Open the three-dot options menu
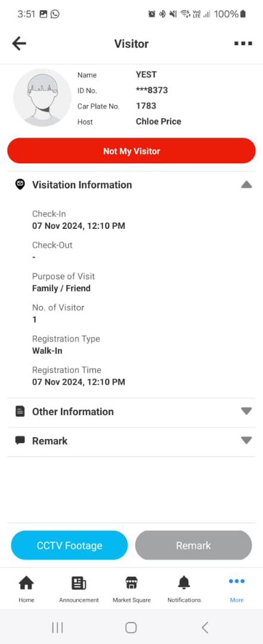 point(243,44)
